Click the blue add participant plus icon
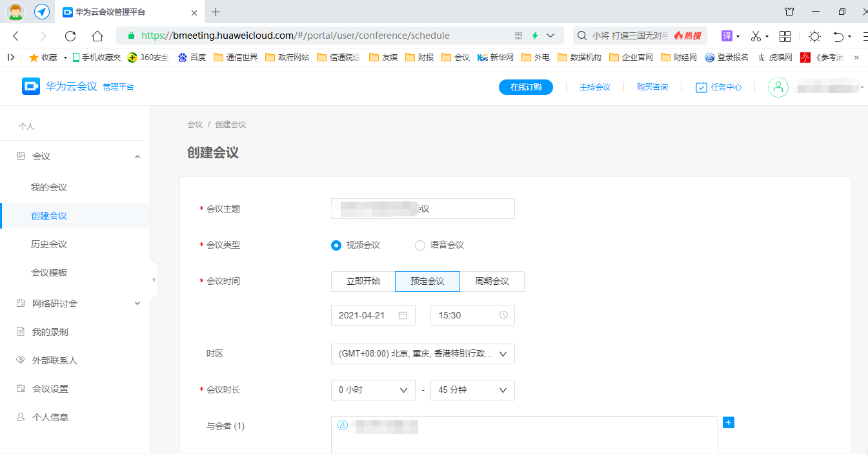Viewport: 868px width, 456px height. point(729,422)
